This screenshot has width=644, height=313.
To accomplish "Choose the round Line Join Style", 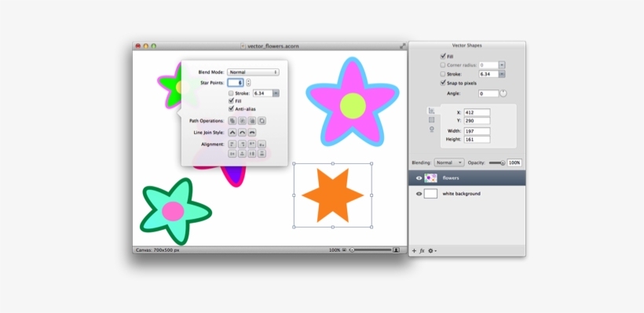I will pyautogui.click(x=243, y=133).
